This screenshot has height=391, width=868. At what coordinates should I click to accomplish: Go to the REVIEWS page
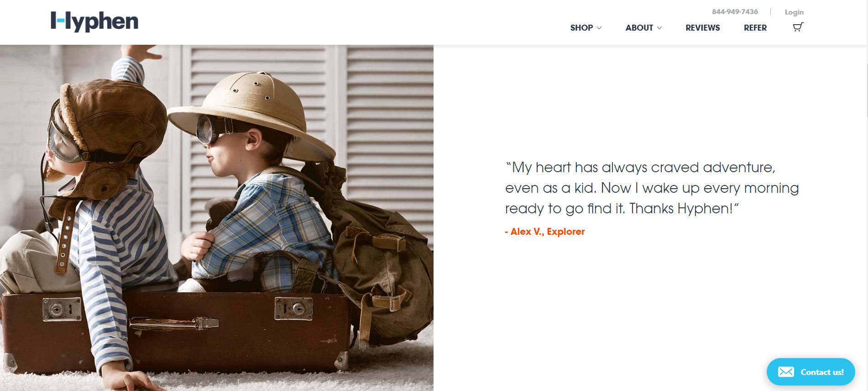pyautogui.click(x=703, y=28)
